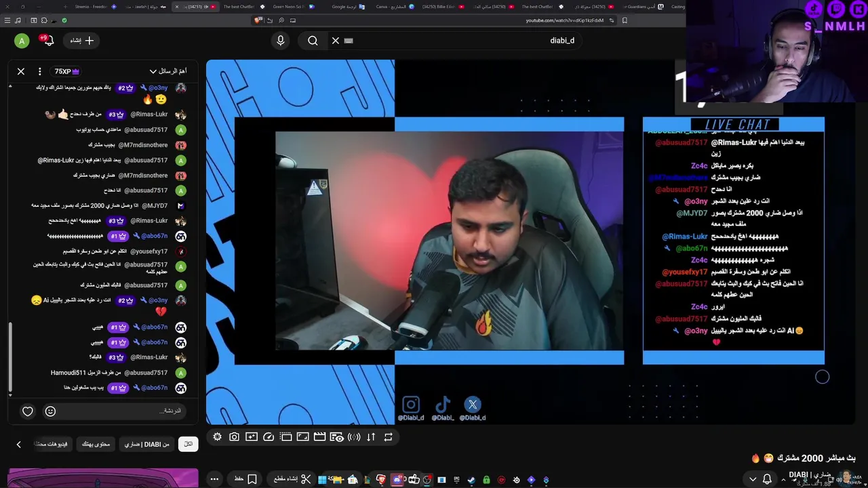Click the green shield check icon in browser toolbar

tap(64, 20)
